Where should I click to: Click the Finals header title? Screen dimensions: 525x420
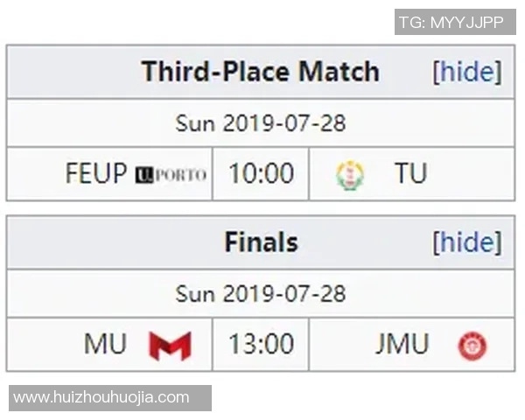[261, 242]
